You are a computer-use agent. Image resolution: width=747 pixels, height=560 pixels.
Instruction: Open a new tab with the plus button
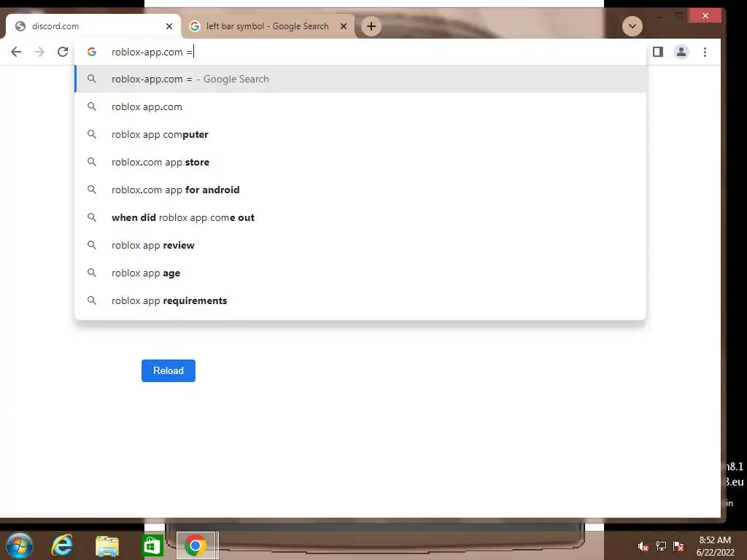pos(371,26)
